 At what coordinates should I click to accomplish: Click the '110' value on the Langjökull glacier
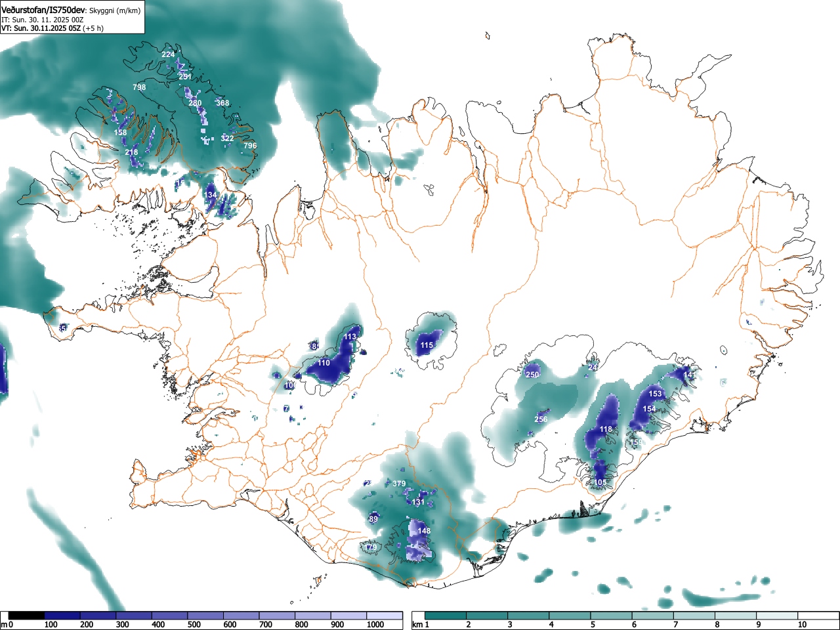(x=324, y=363)
